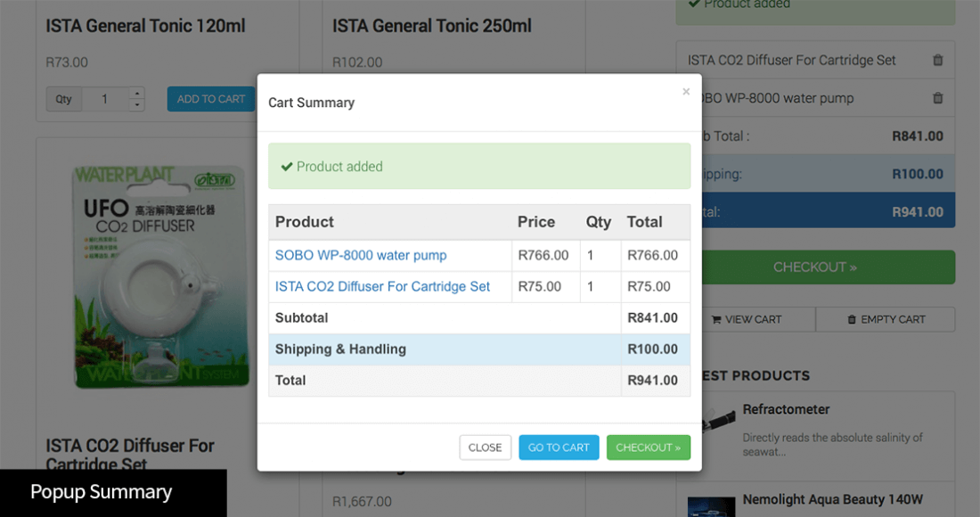Click the EMPTY CART button in the sidebar
This screenshot has height=517, width=980.
(886, 319)
